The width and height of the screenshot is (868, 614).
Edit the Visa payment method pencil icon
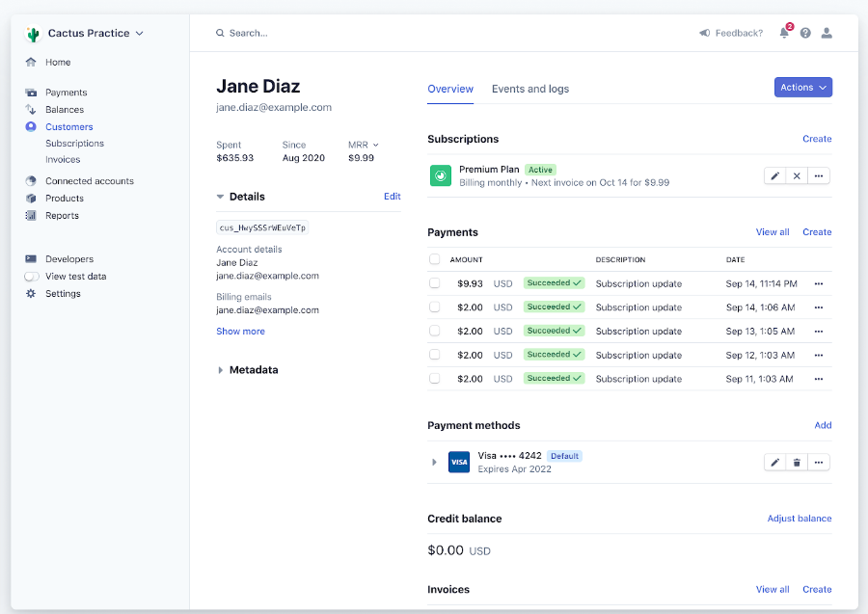774,462
